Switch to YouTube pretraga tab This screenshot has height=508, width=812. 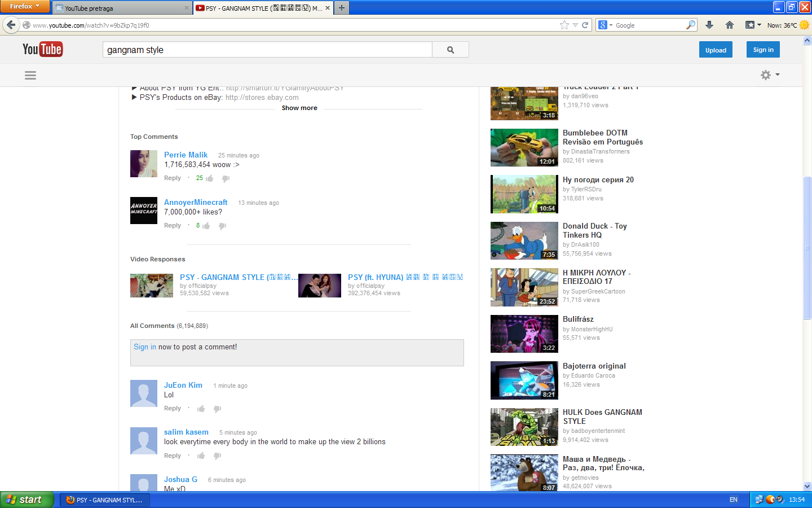click(122, 8)
